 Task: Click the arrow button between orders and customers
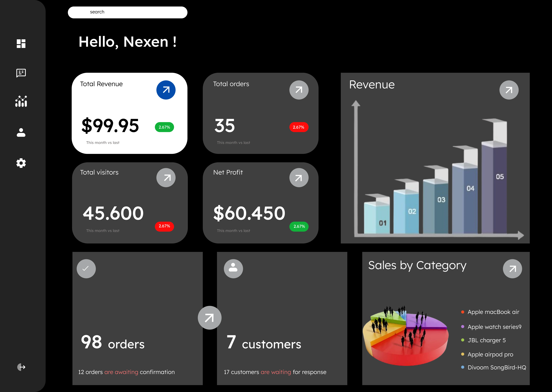209,318
